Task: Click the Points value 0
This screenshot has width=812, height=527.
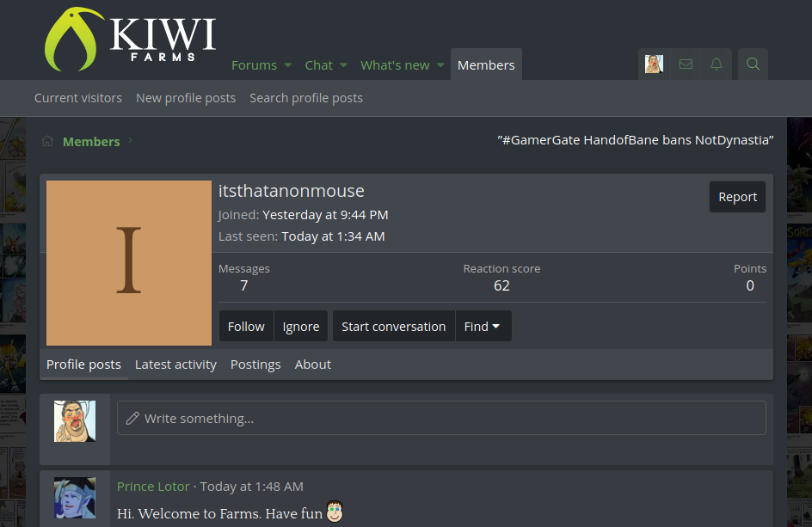Action: point(750,285)
